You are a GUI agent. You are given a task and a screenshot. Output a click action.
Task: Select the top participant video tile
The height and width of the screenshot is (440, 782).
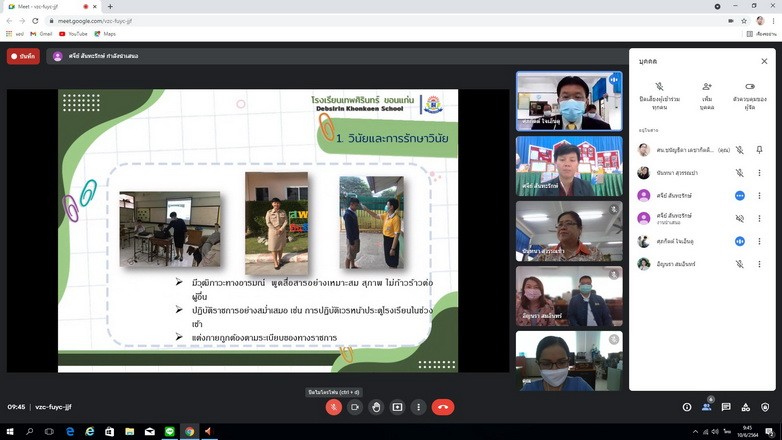point(568,101)
